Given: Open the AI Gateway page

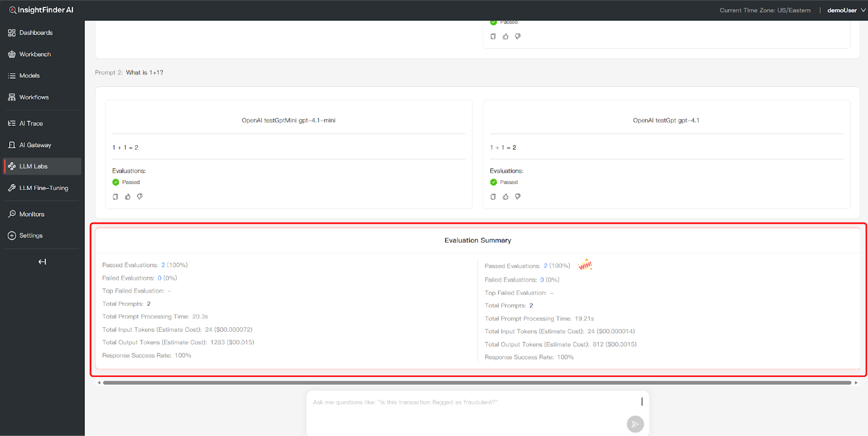Looking at the screenshot, I should click(35, 145).
